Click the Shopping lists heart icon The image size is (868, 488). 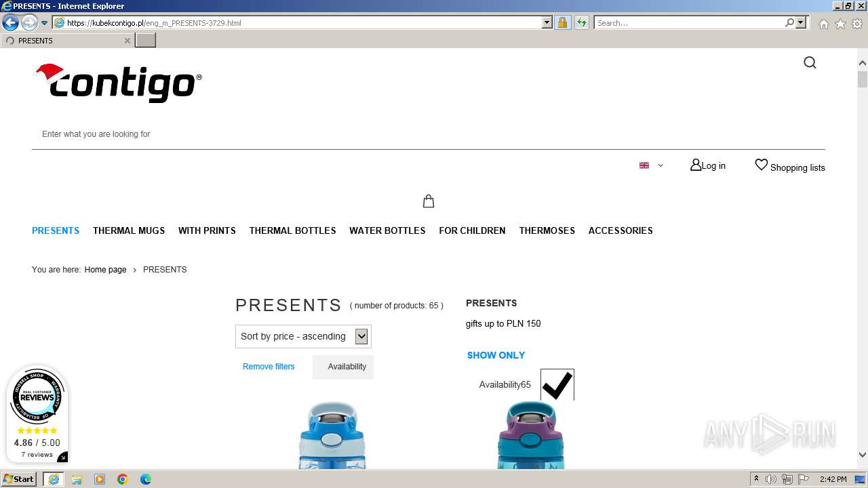(762, 165)
